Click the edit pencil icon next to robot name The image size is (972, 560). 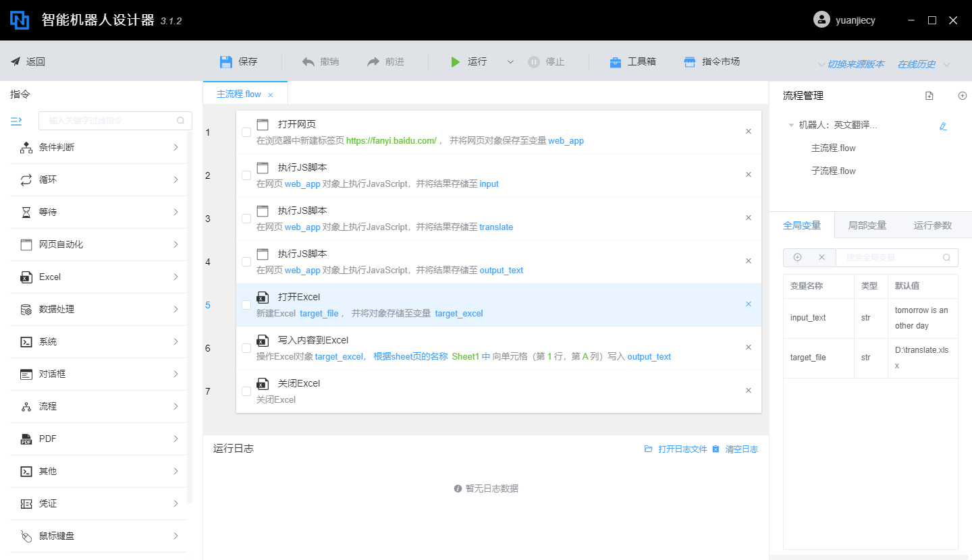943,126
